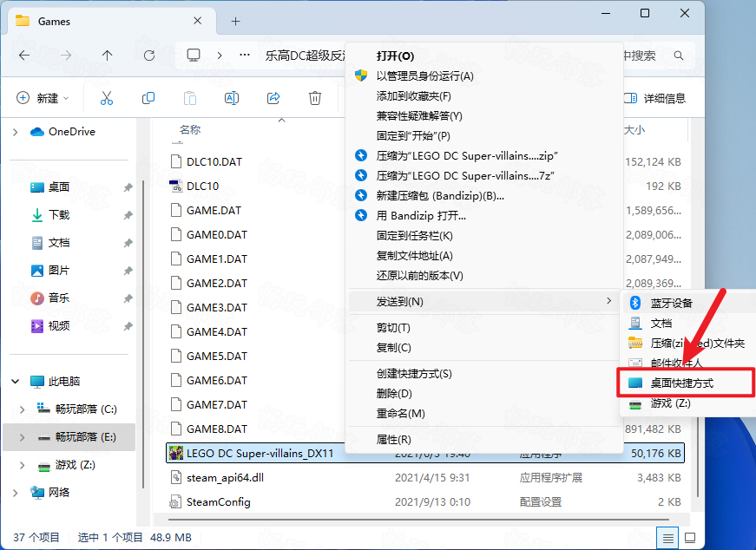Choose Rename (M) in context menu
Screen dimensions: 756x550
point(484,414)
